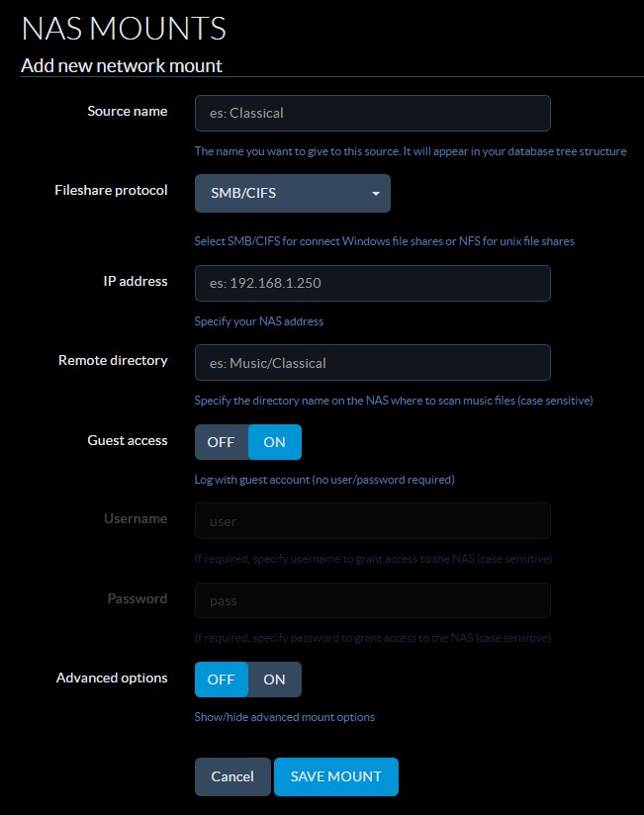Click the "Fileshare protocol" label

click(x=111, y=190)
